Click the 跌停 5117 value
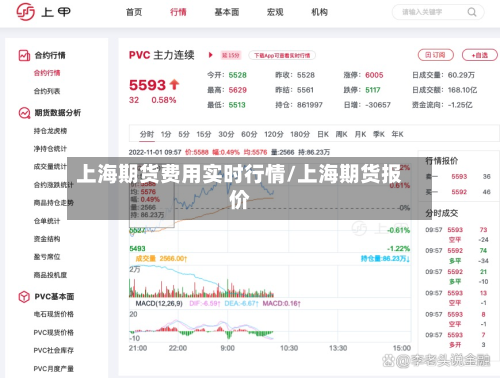This screenshot has width=500, height=378. (373, 90)
